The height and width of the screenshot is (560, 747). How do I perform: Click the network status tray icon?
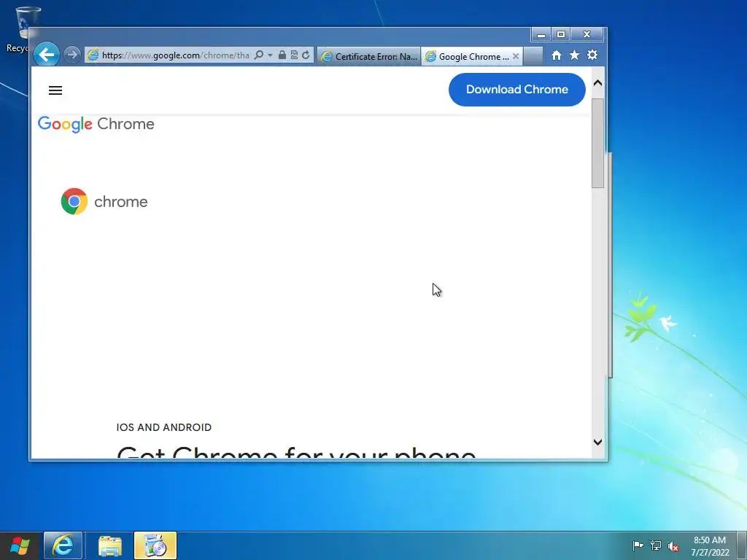[x=656, y=545]
